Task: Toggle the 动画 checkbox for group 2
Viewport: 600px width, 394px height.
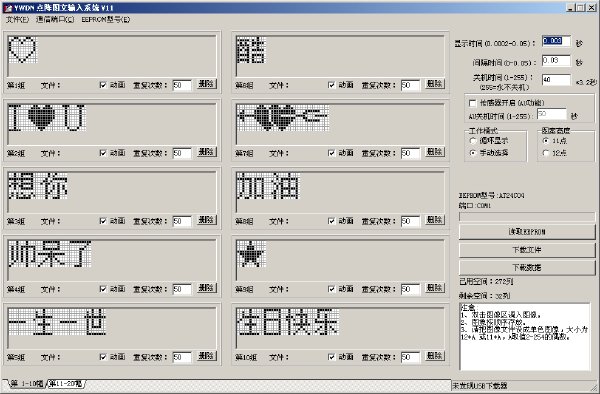Action: click(x=103, y=153)
